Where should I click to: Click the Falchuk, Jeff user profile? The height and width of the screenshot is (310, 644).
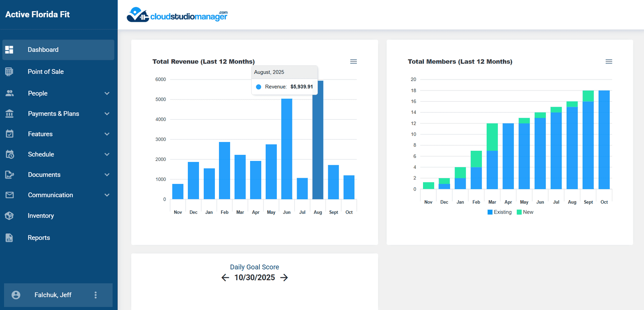[x=53, y=295]
